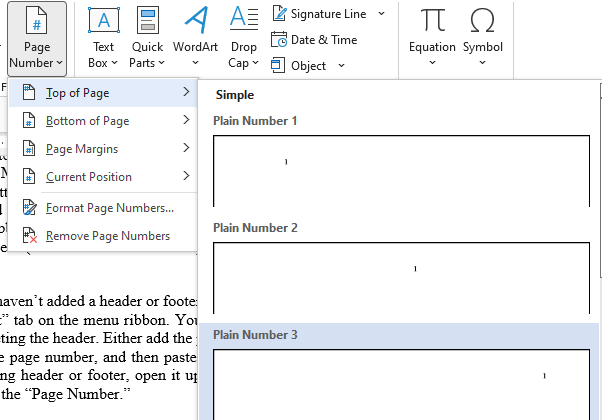Viewport: 602px width, 420px height.
Task: Click the Page Number button icon
Action: coord(35,22)
